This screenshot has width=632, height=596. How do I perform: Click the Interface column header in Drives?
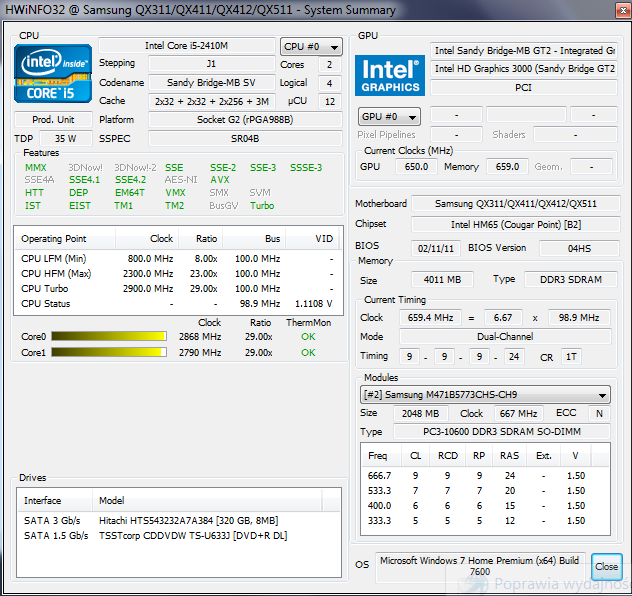point(55,500)
